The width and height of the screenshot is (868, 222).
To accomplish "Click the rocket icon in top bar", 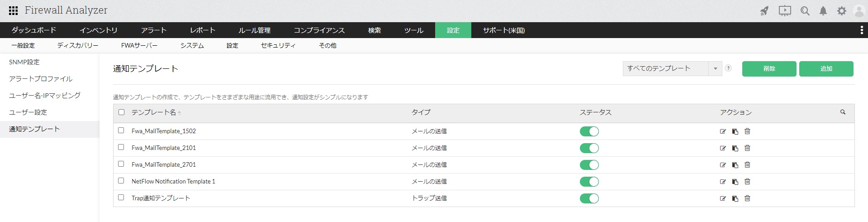I will click(x=764, y=11).
